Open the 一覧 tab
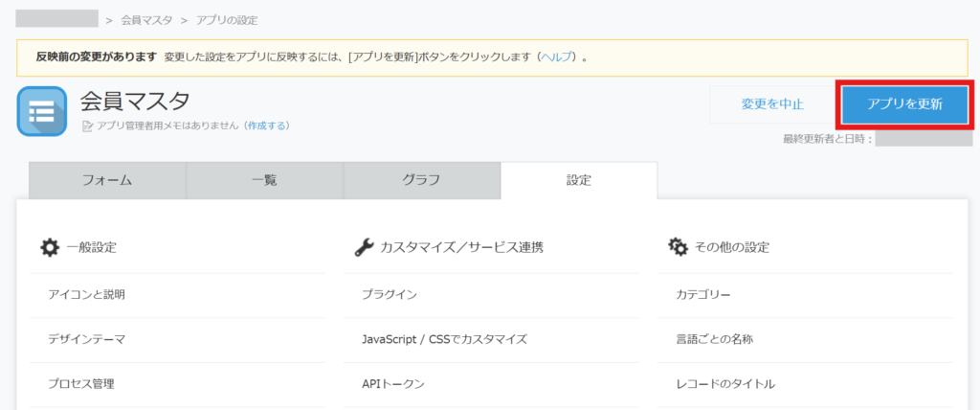 [x=264, y=180]
